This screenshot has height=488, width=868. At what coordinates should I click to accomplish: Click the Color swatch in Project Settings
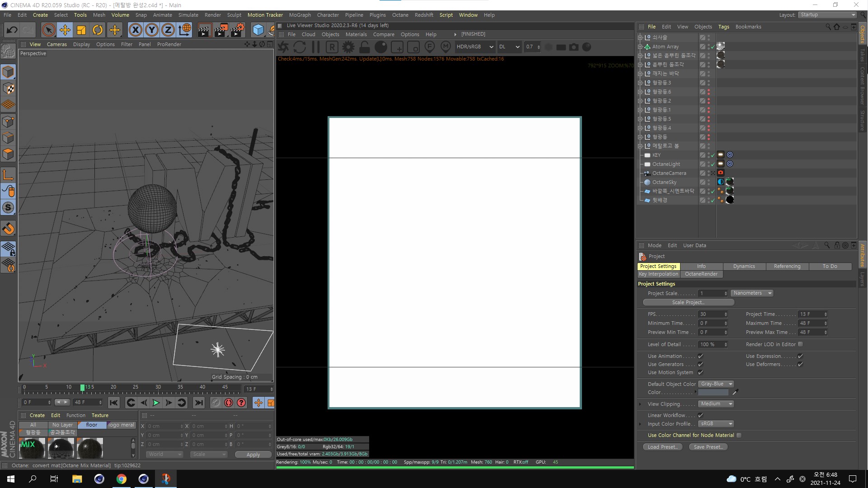(x=713, y=392)
